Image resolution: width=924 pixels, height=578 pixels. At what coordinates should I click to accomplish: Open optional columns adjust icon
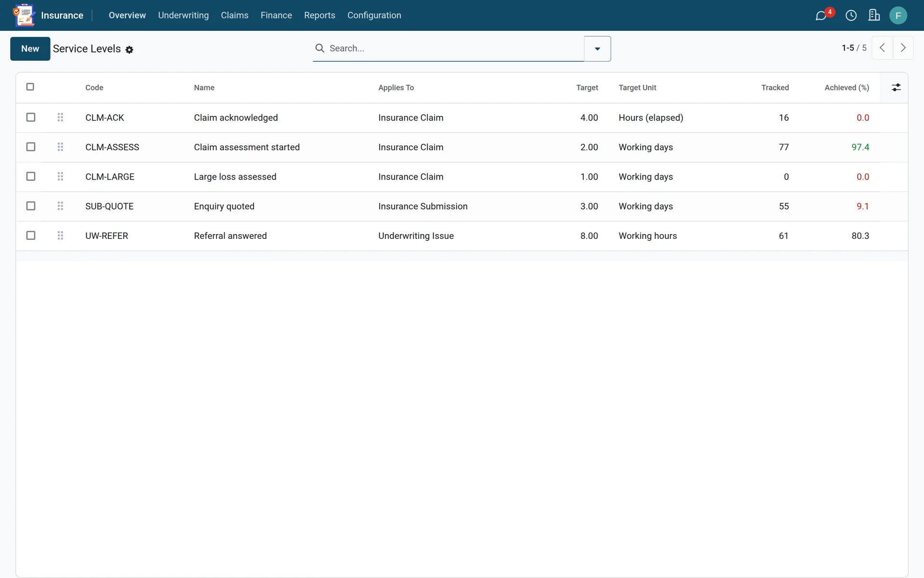click(x=896, y=87)
